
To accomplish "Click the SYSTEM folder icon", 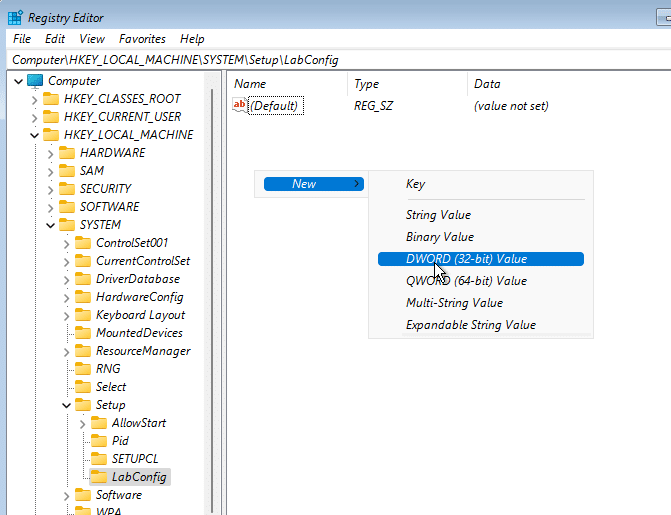I will coord(67,225).
